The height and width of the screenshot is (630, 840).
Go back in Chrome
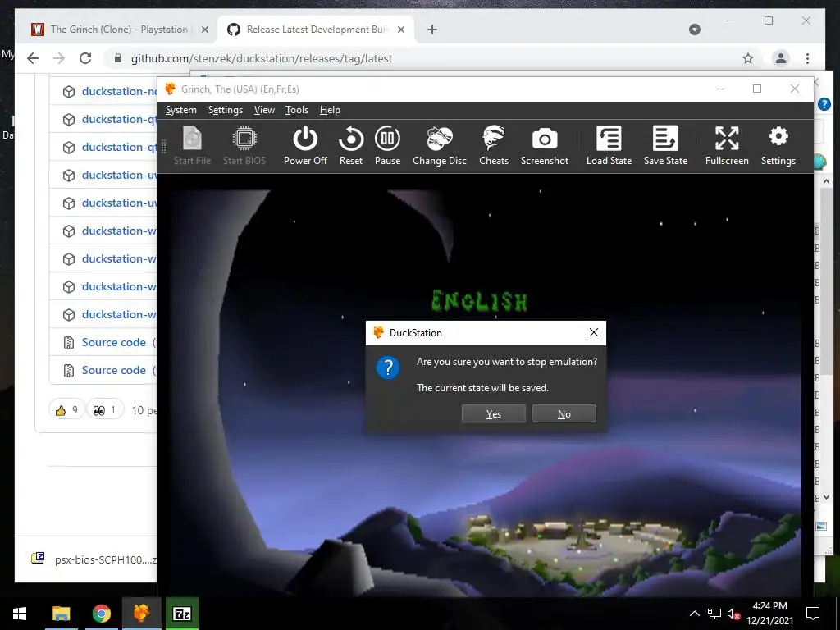click(x=33, y=58)
